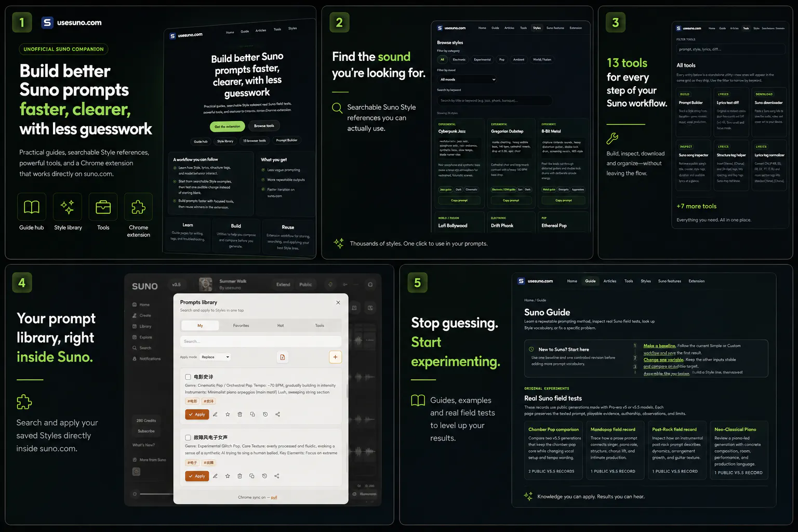Click the Guide hub book icon
The height and width of the screenshot is (532, 798).
pyautogui.click(x=32, y=207)
